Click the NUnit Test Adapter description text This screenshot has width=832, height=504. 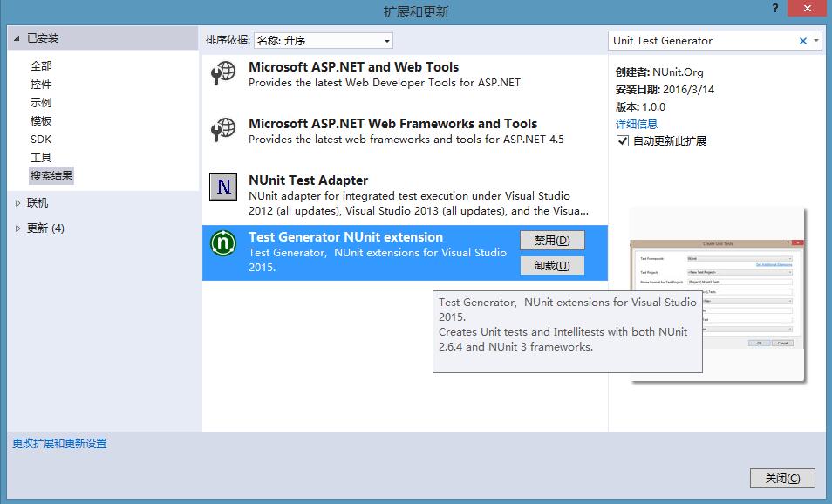click(x=418, y=203)
